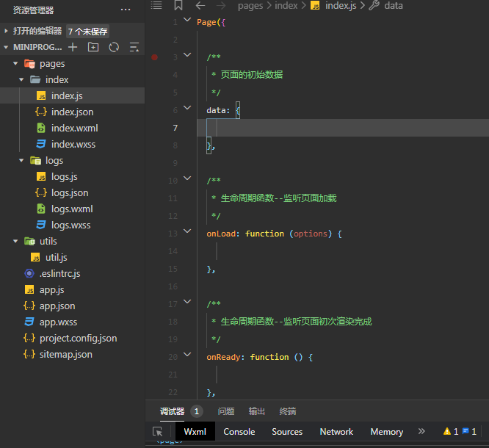This screenshot has height=448, width=489.
Task: Place cursor on editor line 7
Action: [x=343, y=128]
